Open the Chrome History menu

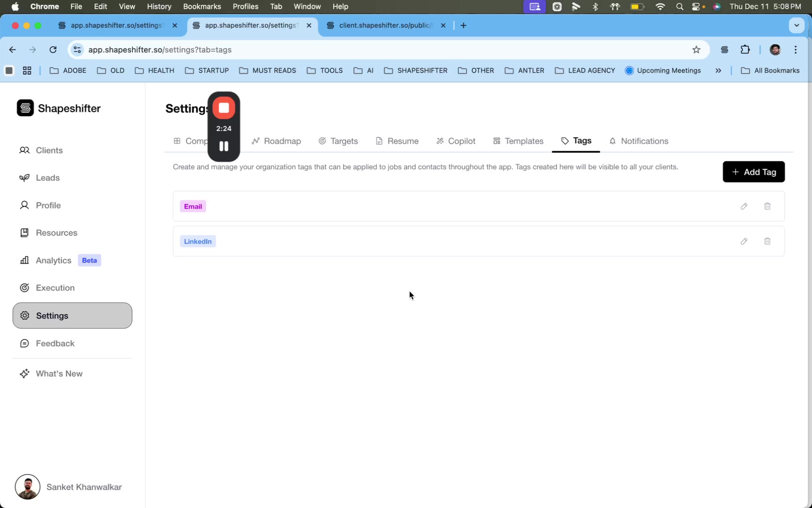click(158, 7)
